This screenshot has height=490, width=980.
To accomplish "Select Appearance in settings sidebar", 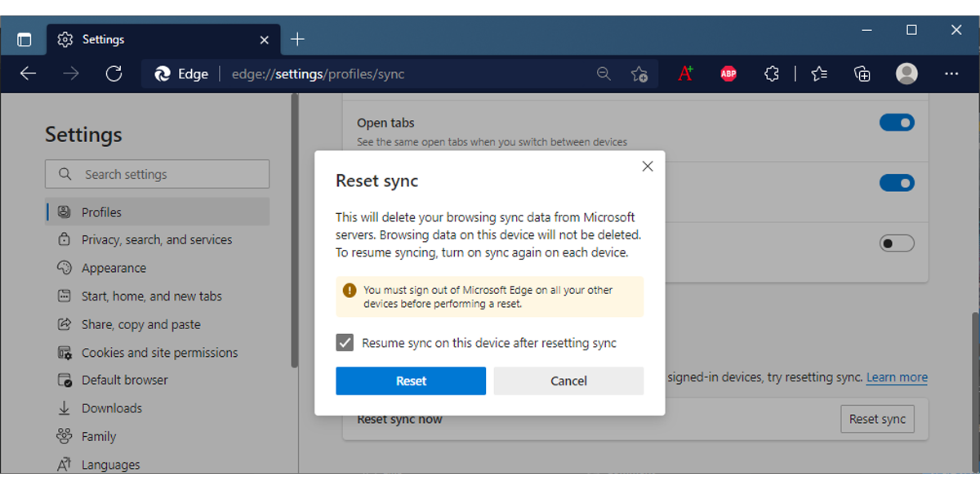I will click(x=114, y=268).
